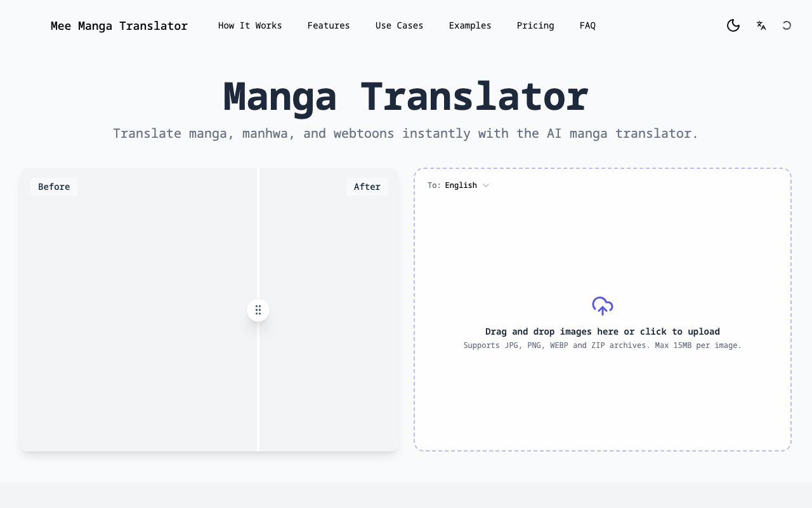Open the site language switcher icon
Screen dimensions: 812x508
pos(761,25)
